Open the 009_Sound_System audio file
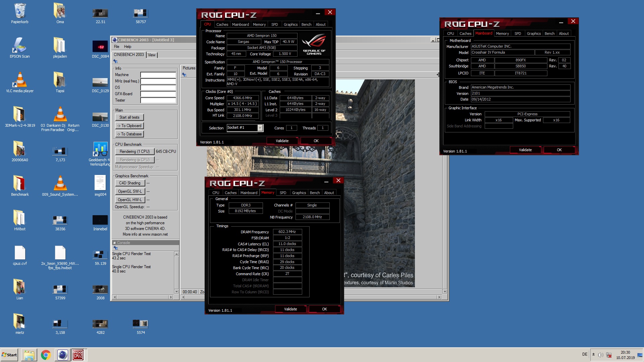The image size is (644, 362). coord(60,186)
